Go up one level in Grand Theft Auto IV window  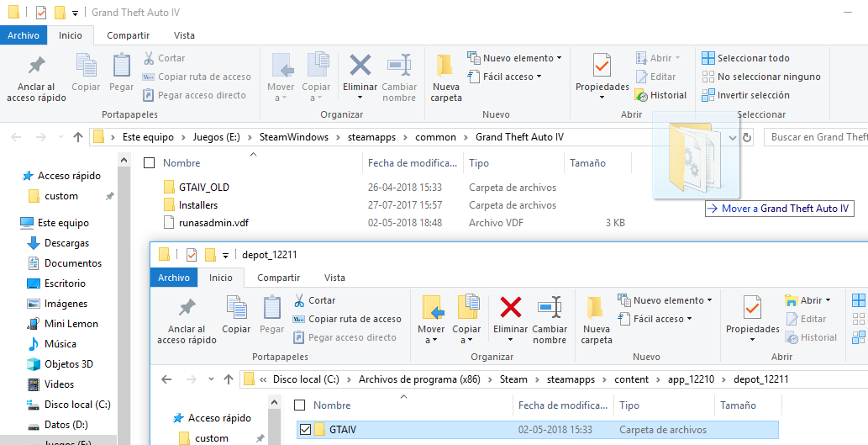click(78, 137)
